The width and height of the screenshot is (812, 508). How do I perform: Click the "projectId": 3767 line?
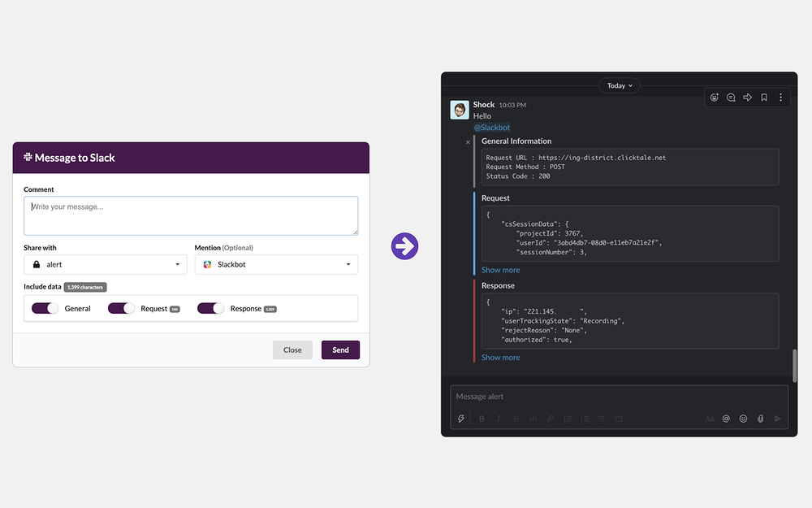[549, 233]
